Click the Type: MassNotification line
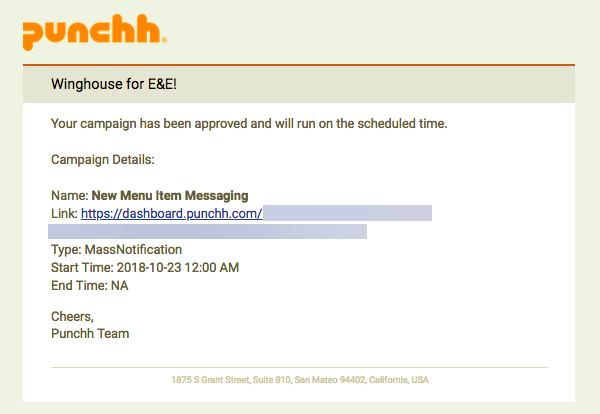 pyautogui.click(x=116, y=249)
